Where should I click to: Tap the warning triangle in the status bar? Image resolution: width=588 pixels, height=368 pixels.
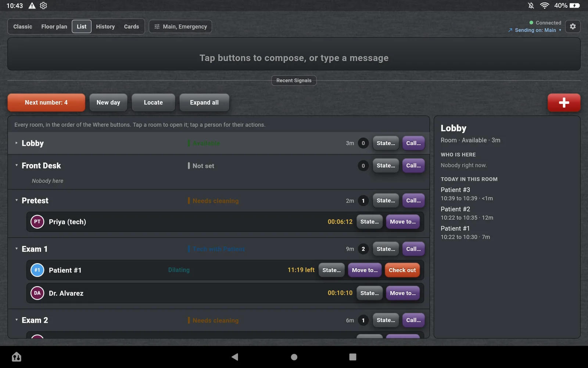pos(32,6)
